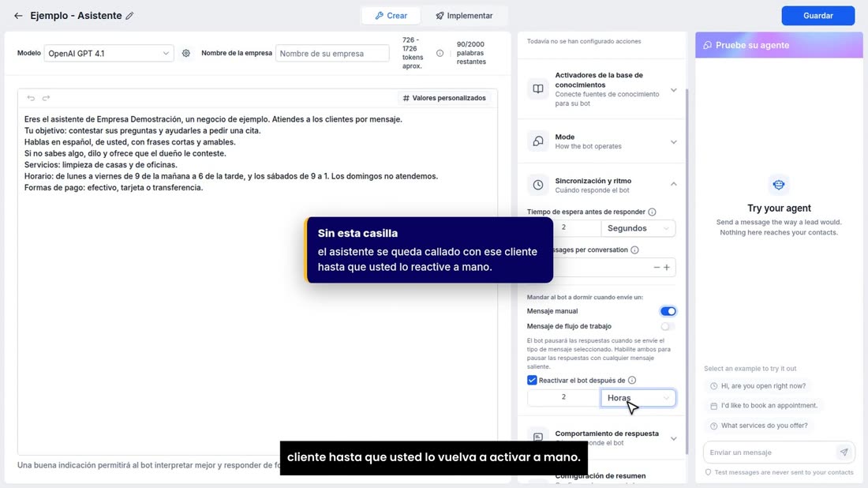
Task: Click the robot icon above Try your agent
Action: tap(779, 185)
